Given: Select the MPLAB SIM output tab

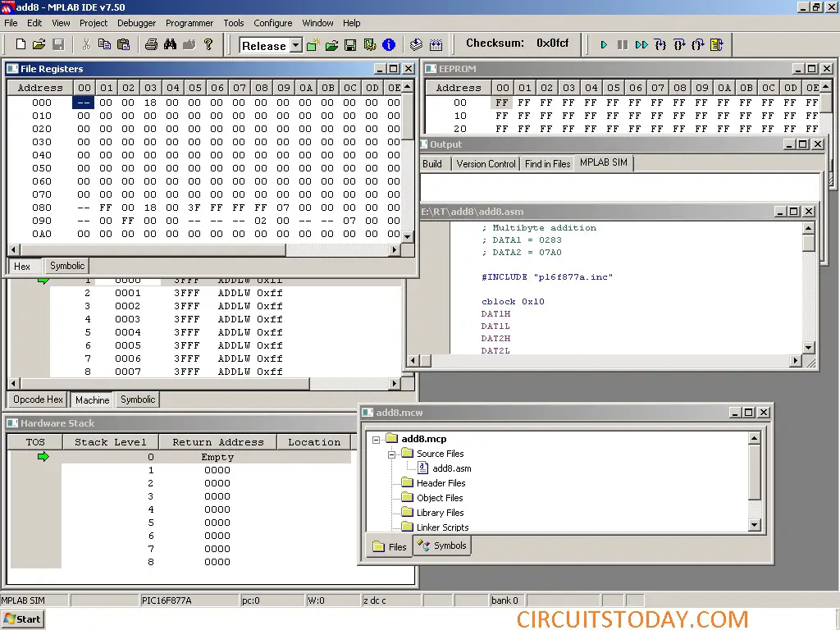Looking at the screenshot, I should (604, 163).
